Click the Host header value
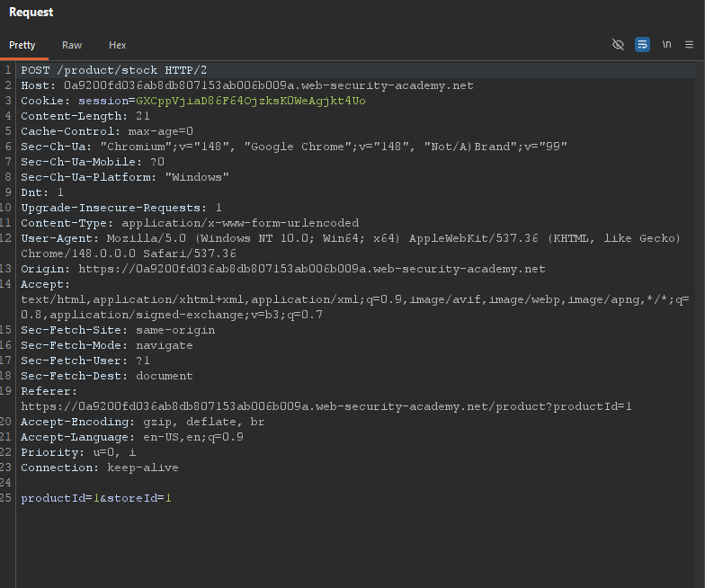The width and height of the screenshot is (705, 588). click(268, 85)
